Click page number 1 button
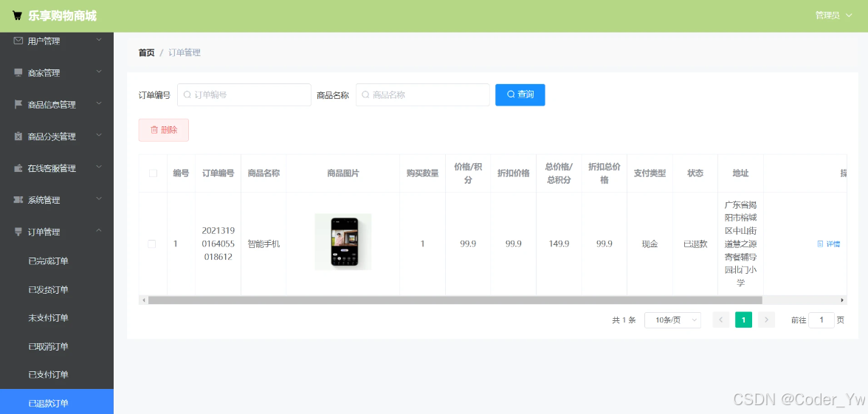Image resolution: width=868 pixels, height=414 pixels. pyautogui.click(x=743, y=320)
